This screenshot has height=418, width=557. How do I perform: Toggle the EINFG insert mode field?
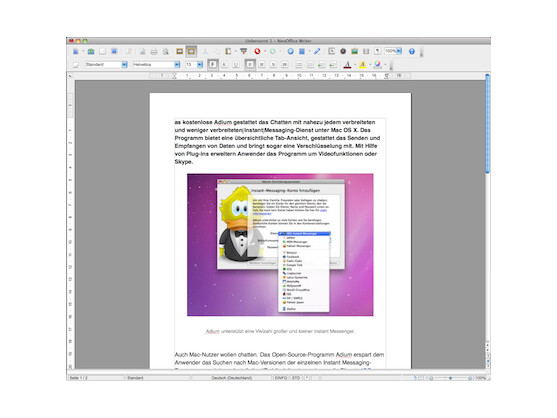pos(281,378)
